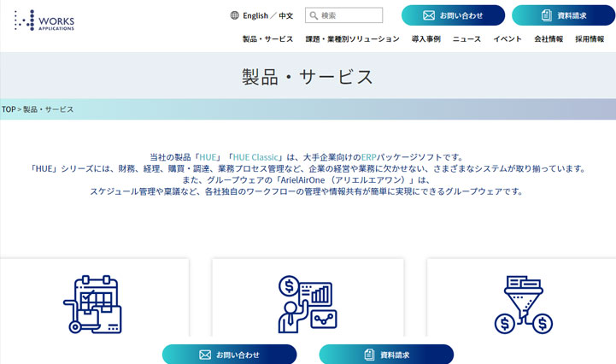Click the magnifier icon in search box

(x=314, y=15)
